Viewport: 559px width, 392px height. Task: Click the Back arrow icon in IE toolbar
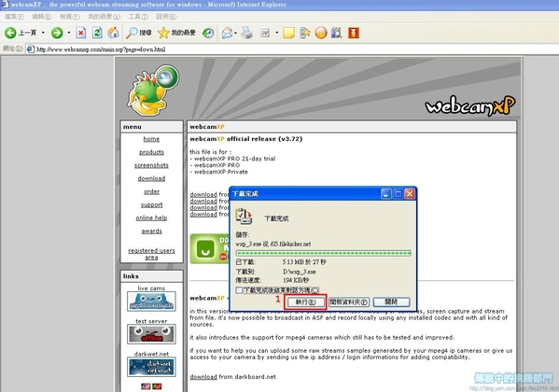[10, 33]
